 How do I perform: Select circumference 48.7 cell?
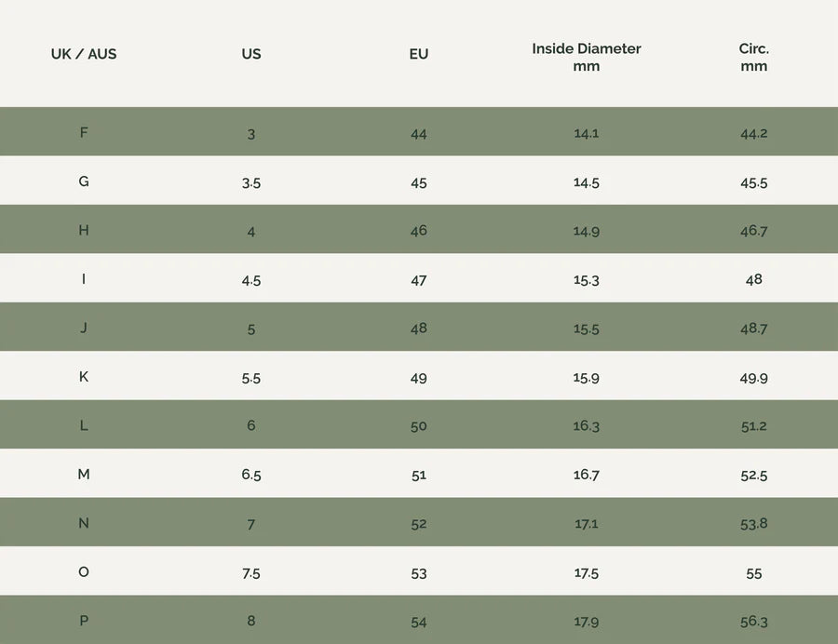[754, 329]
